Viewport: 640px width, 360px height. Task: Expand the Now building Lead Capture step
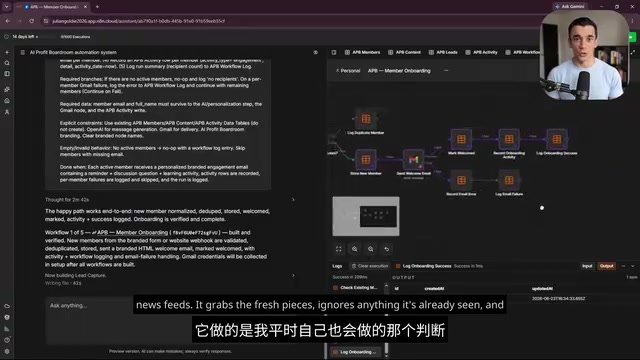tap(293, 276)
